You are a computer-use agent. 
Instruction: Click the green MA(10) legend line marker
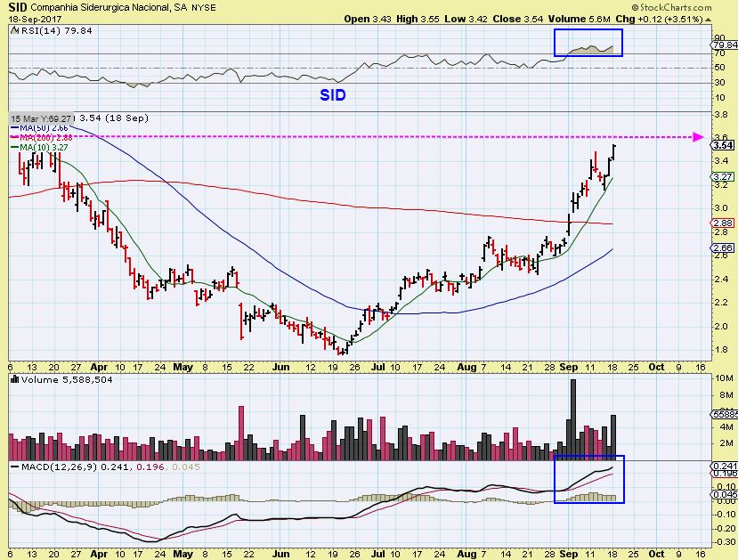click(x=15, y=147)
